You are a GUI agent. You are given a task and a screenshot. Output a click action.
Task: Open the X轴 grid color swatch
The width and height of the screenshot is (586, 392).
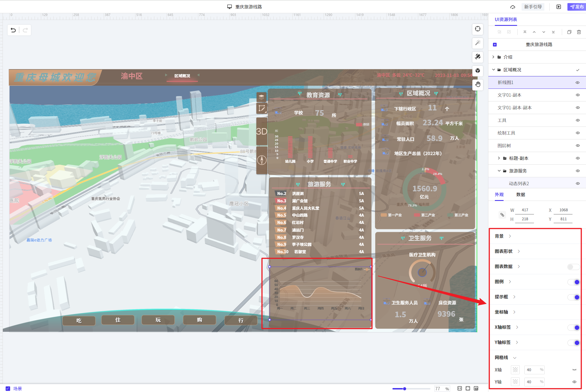(515, 370)
